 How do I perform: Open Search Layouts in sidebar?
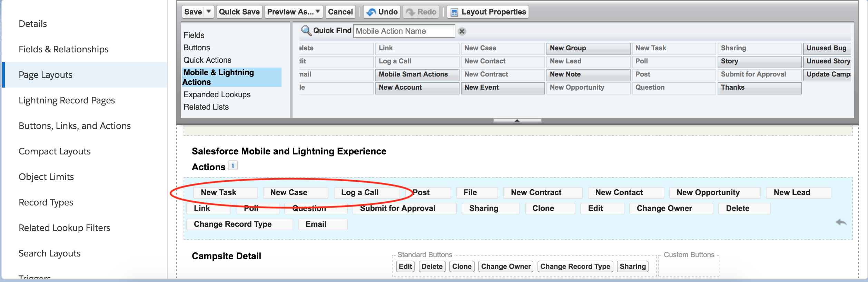coord(50,253)
